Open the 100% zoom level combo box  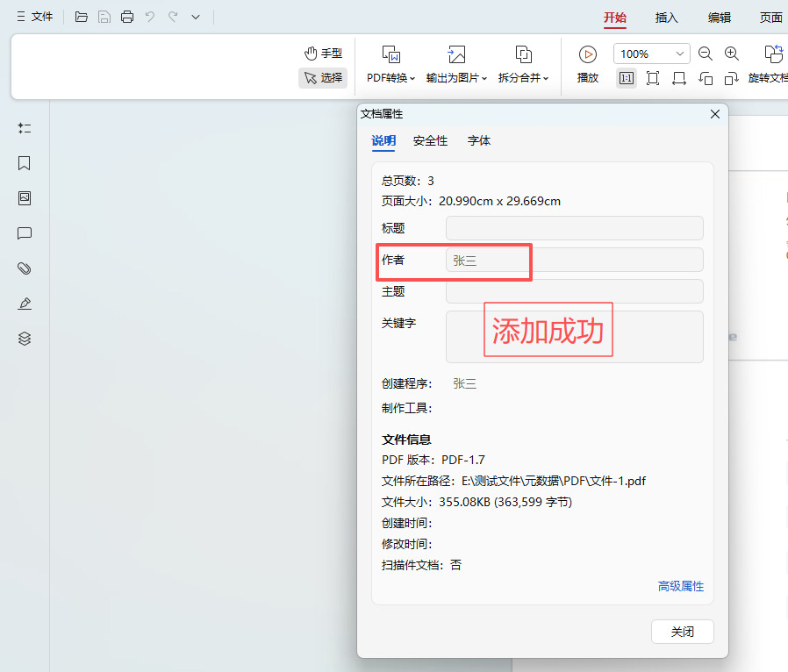coord(652,54)
